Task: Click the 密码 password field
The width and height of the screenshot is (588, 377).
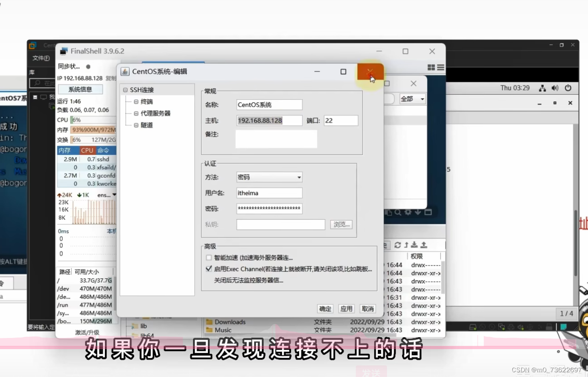Action: [269, 208]
